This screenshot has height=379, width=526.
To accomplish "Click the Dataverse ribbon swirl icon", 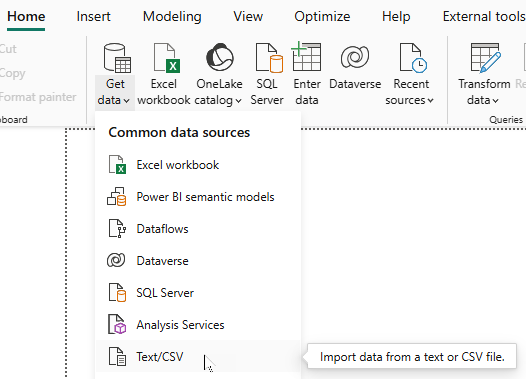I will tap(355, 57).
